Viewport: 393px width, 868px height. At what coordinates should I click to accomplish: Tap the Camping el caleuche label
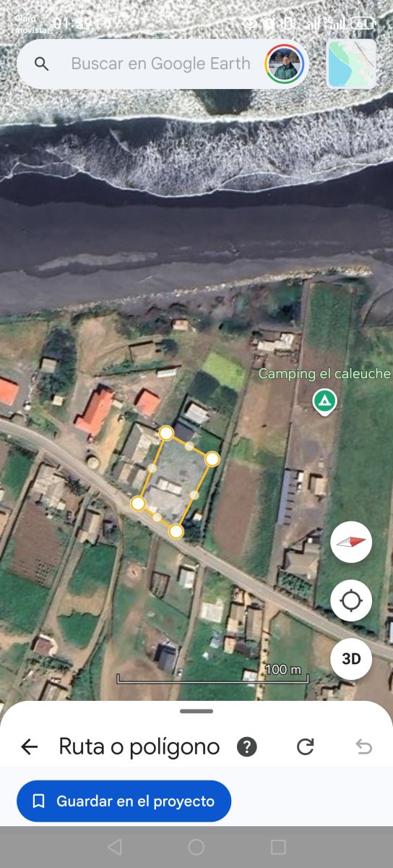pyautogui.click(x=324, y=374)
